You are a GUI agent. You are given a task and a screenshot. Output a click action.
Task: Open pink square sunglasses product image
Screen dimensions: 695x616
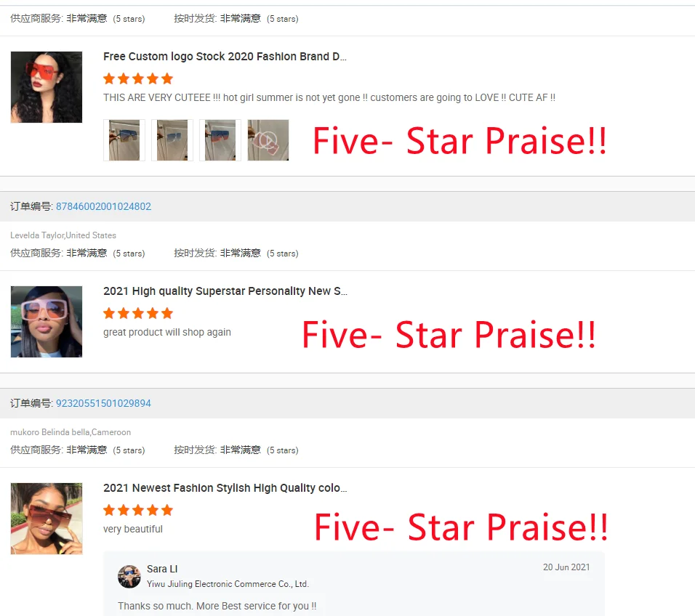47,322
